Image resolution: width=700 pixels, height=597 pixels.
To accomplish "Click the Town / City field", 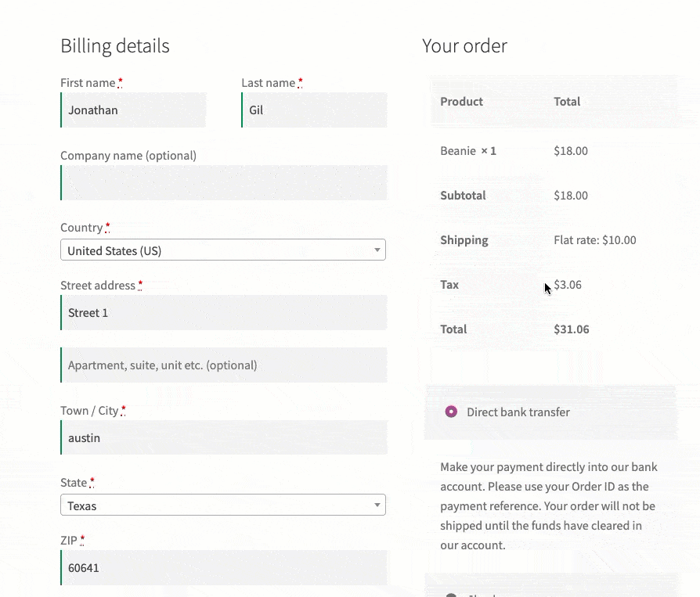I will coord(223,437).
